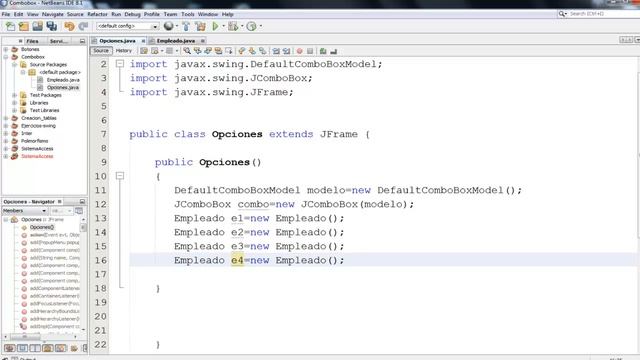Click the Navigator horizontal scrollbar
Image resolution: width=640 pixels, height=360 pixels.
(41, 337)
